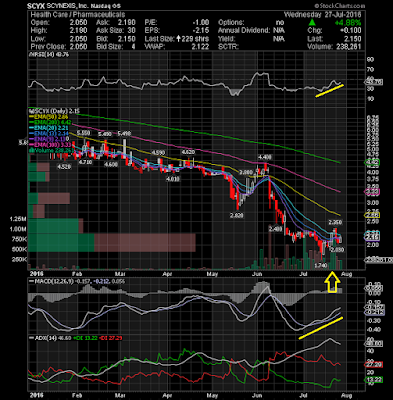Viewport: 393px width, 400px height.
Task: Click the Wednesday 27-Jul-2016 date
Action: click(x=323, y=15)
